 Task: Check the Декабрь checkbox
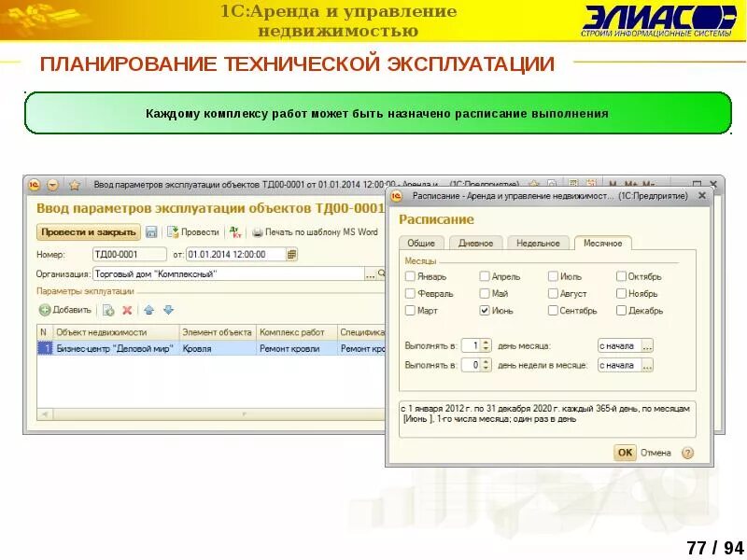pyautogui.click(x=621, y=311)
